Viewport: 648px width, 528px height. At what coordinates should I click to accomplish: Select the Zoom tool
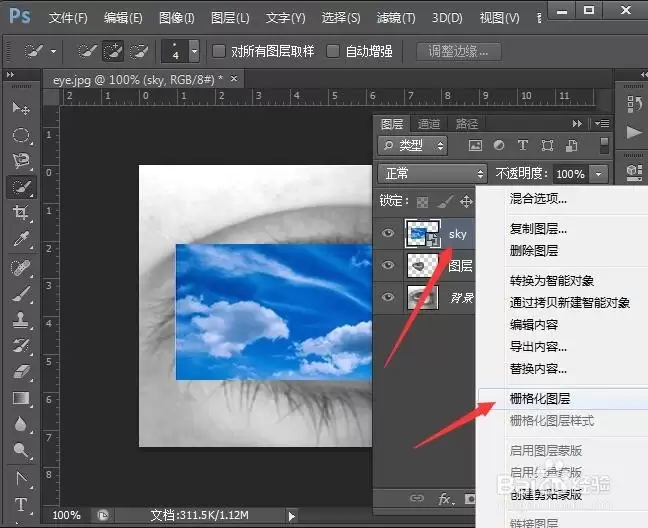click(21, 450)
